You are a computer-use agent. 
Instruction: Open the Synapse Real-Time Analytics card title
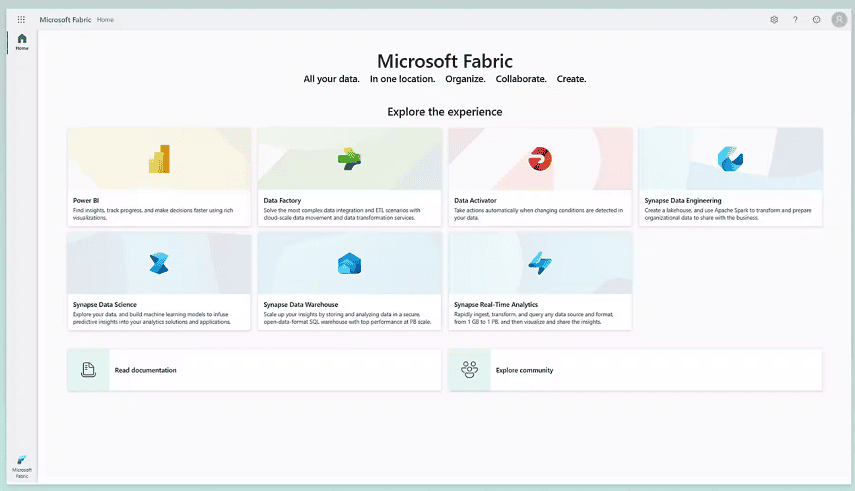click(x=496, y=304)
